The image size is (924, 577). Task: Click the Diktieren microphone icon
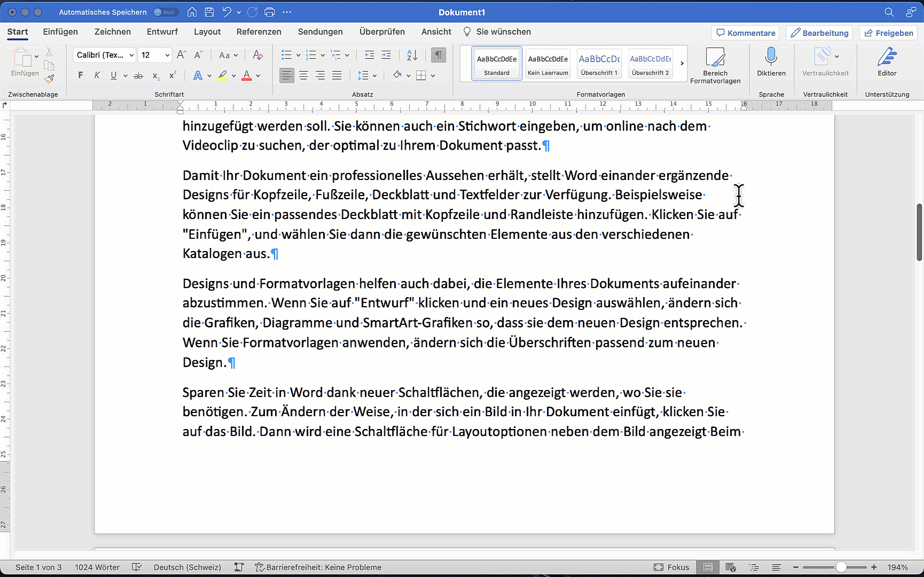tap(771, 56)
